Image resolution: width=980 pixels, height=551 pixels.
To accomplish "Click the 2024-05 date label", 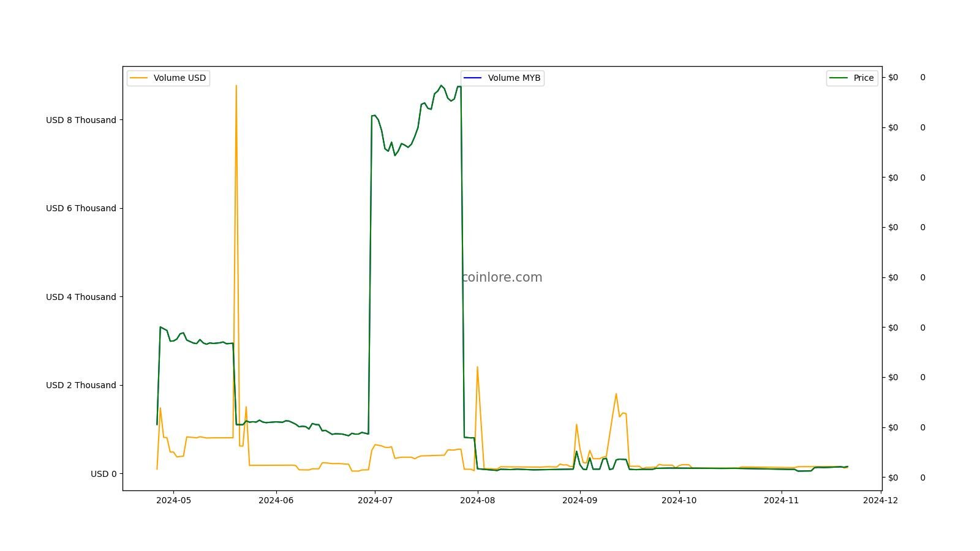I will pos(173,500).
